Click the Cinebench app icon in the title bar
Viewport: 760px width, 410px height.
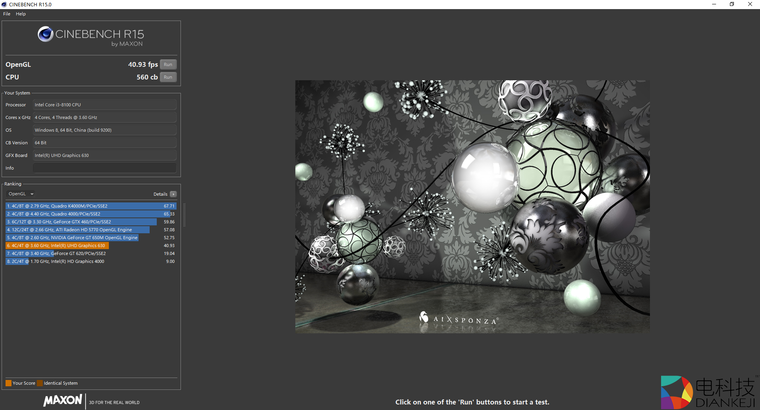pos(5,4)
